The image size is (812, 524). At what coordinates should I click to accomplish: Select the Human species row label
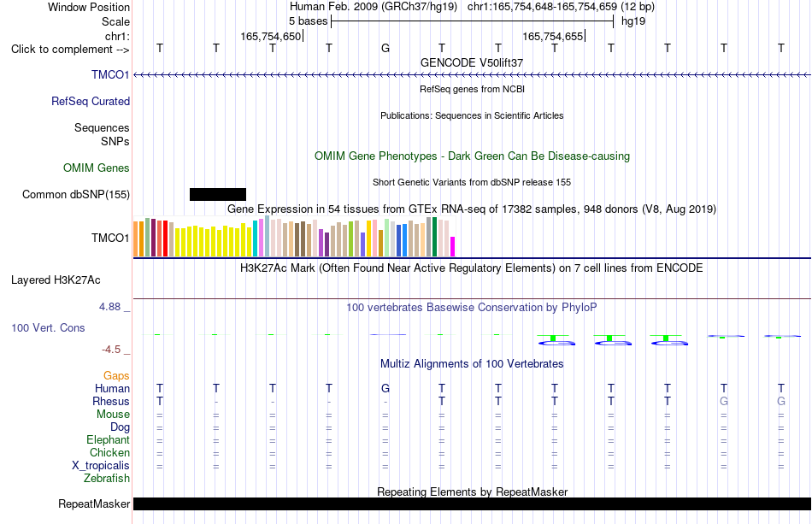[112, 388]
